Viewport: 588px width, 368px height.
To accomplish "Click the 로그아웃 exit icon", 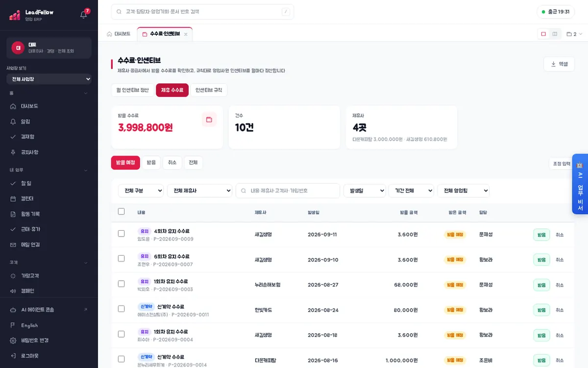I will pos(13,356).
